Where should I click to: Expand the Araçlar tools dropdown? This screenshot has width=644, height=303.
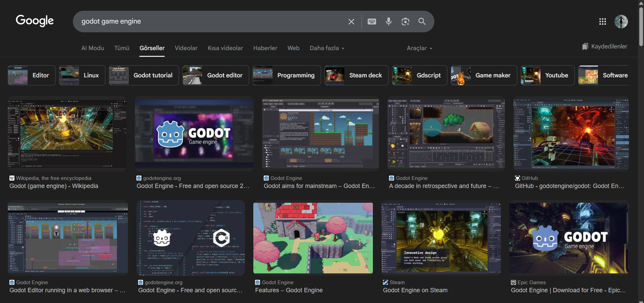pyautogui.click(x=419, y=48)
